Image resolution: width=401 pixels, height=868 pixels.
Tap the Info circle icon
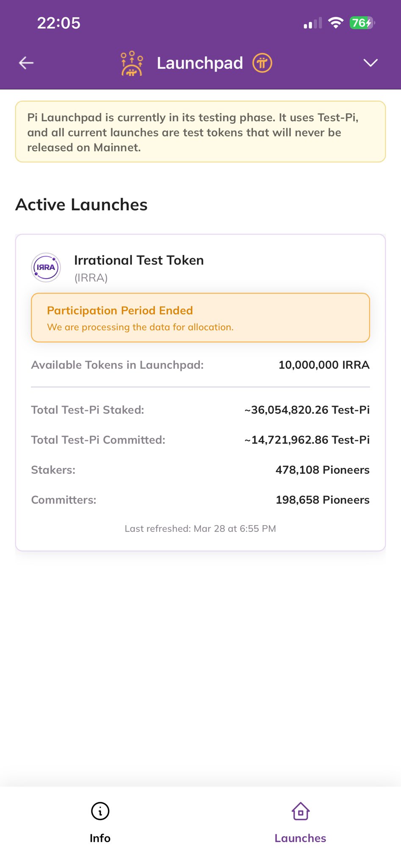(x=100, y=811)
